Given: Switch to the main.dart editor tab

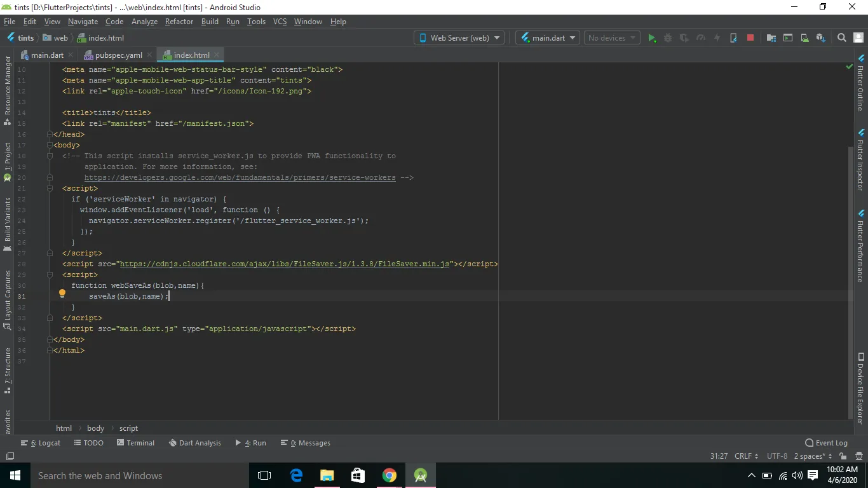Looking at the screenshot, I should point(48,55).
